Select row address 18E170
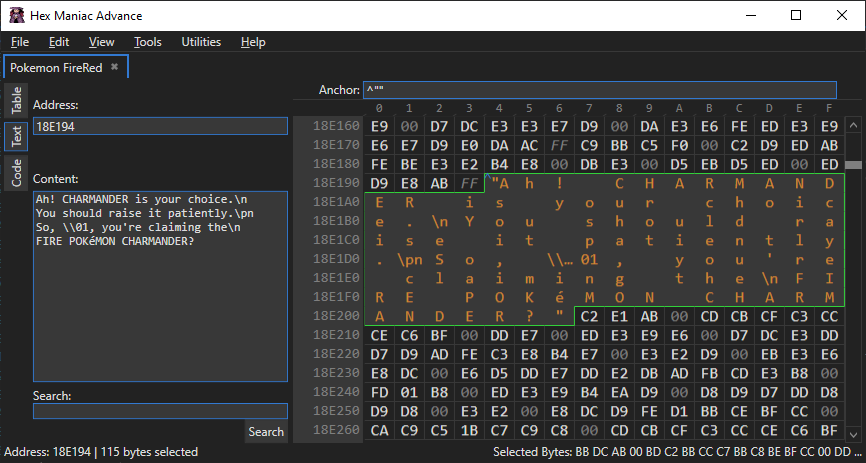866x463 pixels. point(336,145)
